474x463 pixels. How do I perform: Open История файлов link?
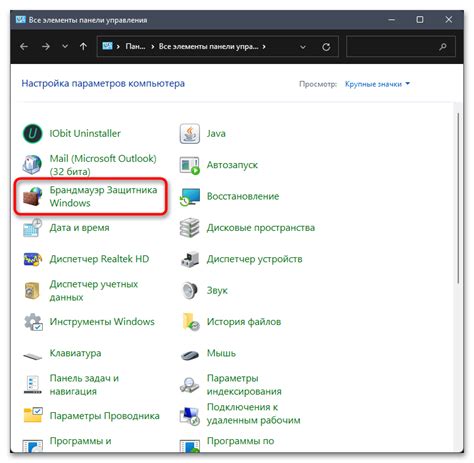click(x=244, y=322)
